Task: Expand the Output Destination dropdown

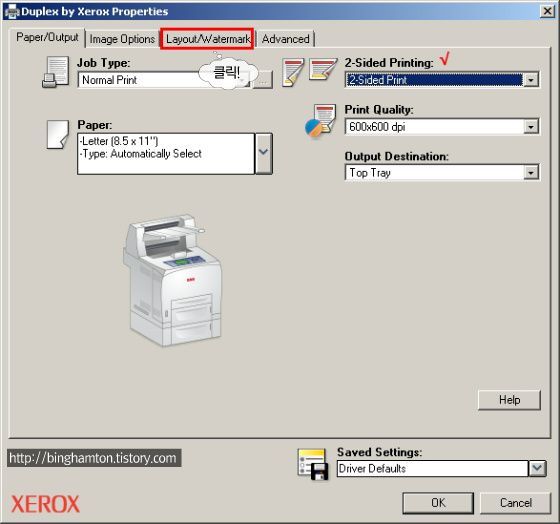Action: point(531,173)
